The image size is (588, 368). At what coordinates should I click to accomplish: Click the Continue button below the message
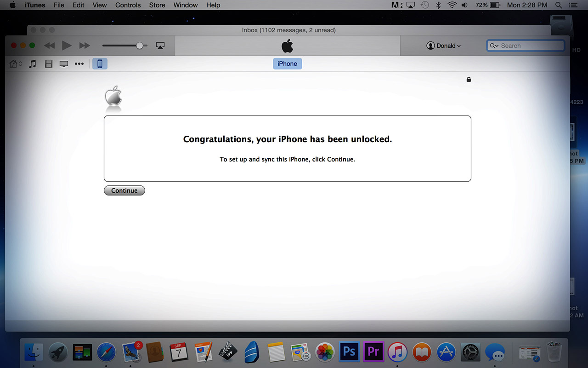coord(124,190)
